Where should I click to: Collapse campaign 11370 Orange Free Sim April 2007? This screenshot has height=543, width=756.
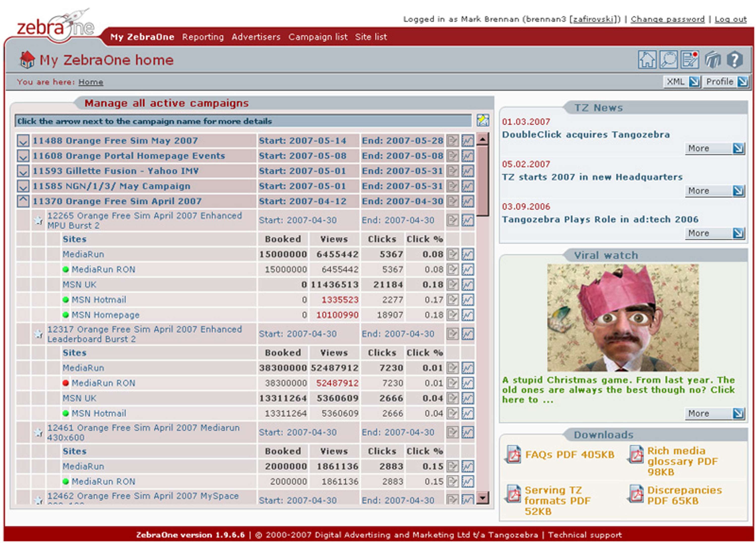(x=23, y=201)
